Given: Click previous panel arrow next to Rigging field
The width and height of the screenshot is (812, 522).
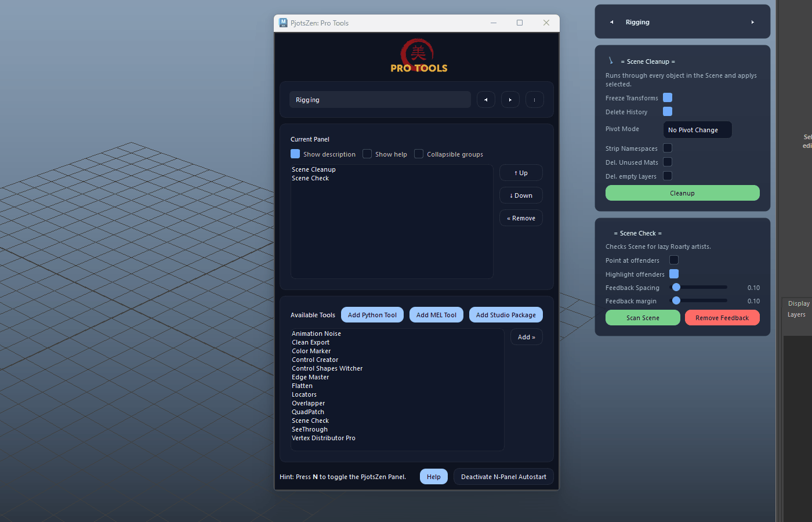Looking at the screenshot, I should pos(486,100).
